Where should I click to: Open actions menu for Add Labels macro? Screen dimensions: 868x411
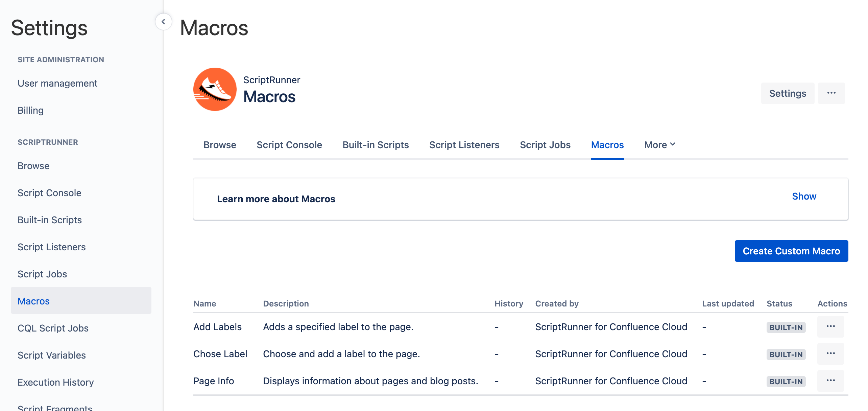pyautogui.click(x=830, y=327)
